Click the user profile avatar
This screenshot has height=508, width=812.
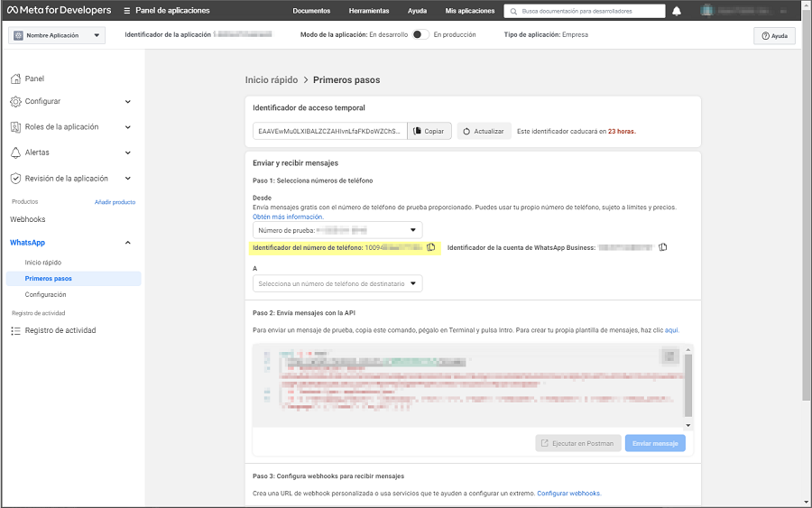(x=706, y=10)
